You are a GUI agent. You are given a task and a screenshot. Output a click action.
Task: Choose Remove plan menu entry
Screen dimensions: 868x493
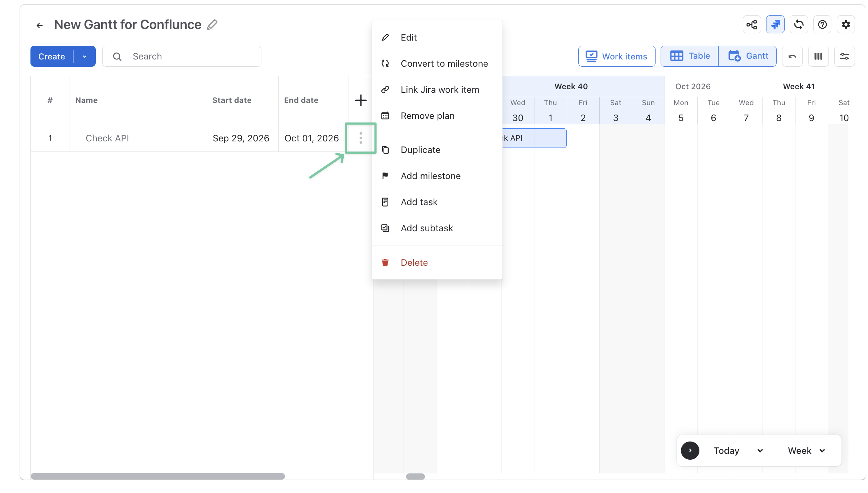(437, 116)
